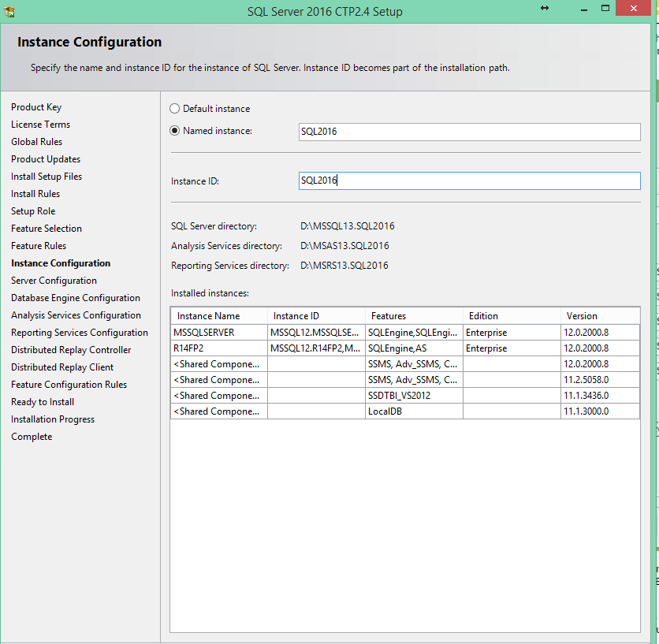Click the Enterprise edition cell for R14FP2
659x644 pixels.
[512, 348]
